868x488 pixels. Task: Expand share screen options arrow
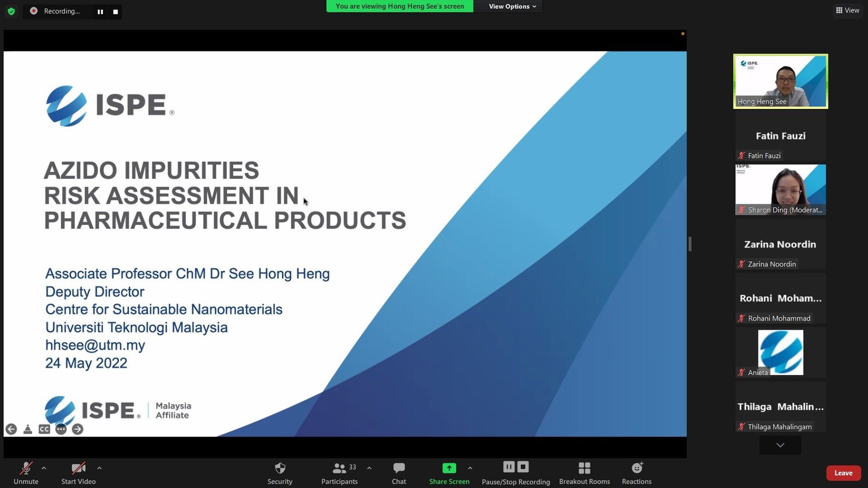tap(470, 468)
